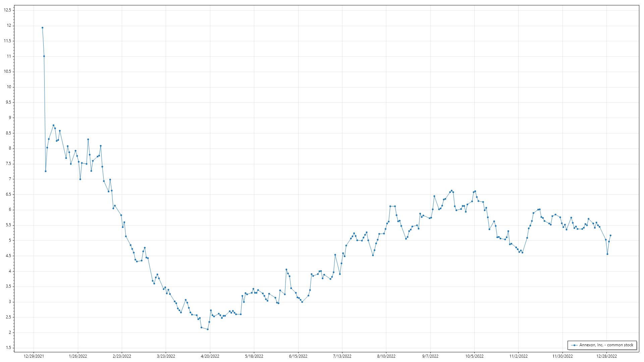Click the highest data point near 12
This screenshot has width=644, height=362.
click(43, 28)
